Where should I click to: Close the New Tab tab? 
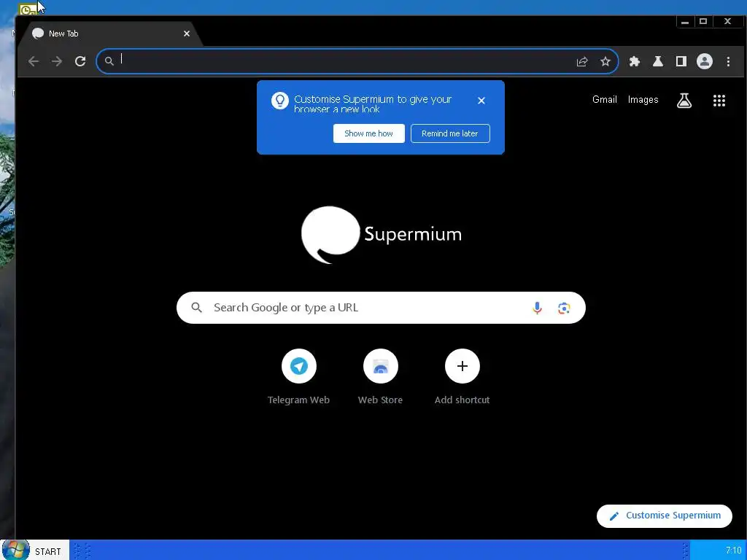tap(187, 34)
